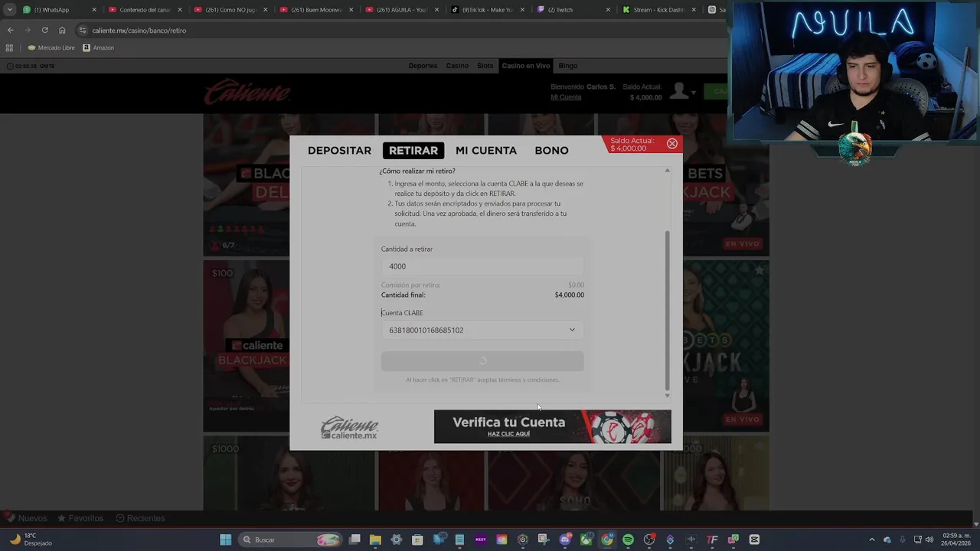Image resolution: width=980 pixels, height=551 pixels.
Task: Select Casino en Vivo menu item
Action: [526, 66]
